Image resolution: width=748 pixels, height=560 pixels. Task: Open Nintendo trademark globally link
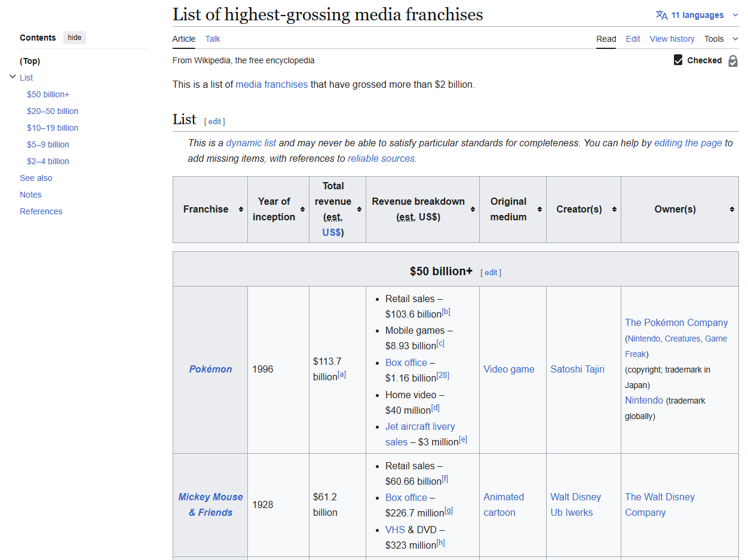644,400
